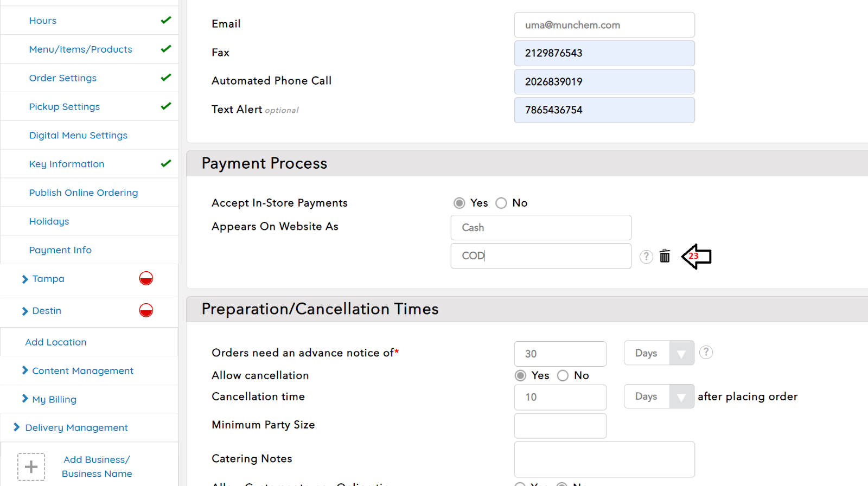The width and height of the screenshot is (868, 486).
Task: Click green checkmark beside Hours
Action: pyautogui.click(x=166, y=21)
